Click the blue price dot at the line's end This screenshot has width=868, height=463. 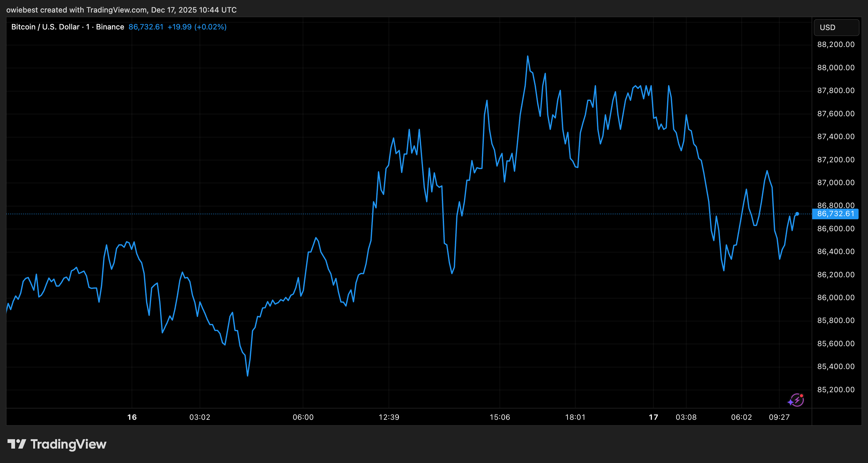797,213
